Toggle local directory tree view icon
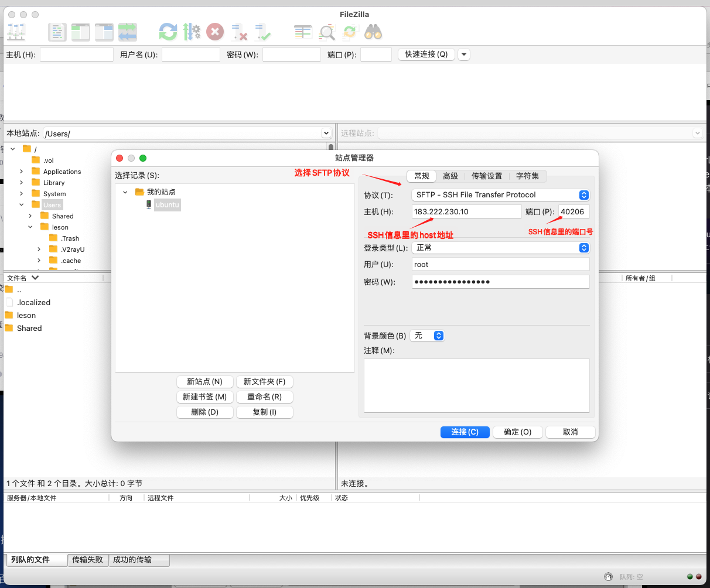 click(x=81, y=32)
